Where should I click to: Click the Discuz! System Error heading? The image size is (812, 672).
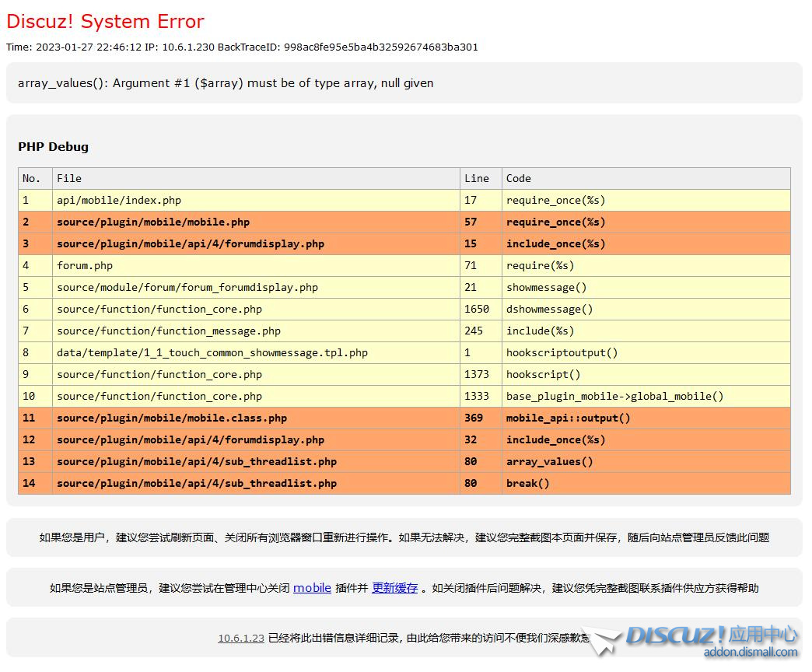[x=106, y=22]
